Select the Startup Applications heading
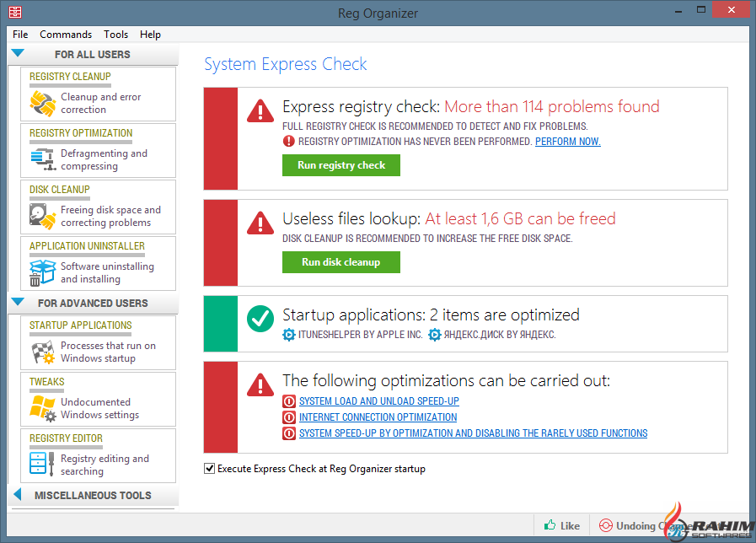The image size is (756, 543). [81, 325]
